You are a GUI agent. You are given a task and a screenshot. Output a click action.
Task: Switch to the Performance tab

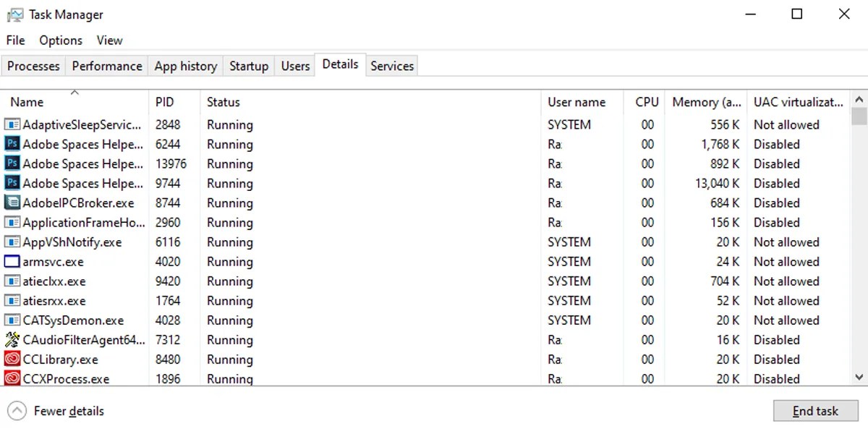coord(106,65)
